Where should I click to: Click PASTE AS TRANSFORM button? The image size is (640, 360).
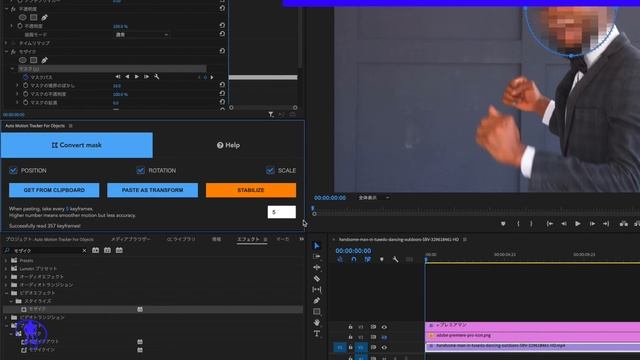pos(153,190)
